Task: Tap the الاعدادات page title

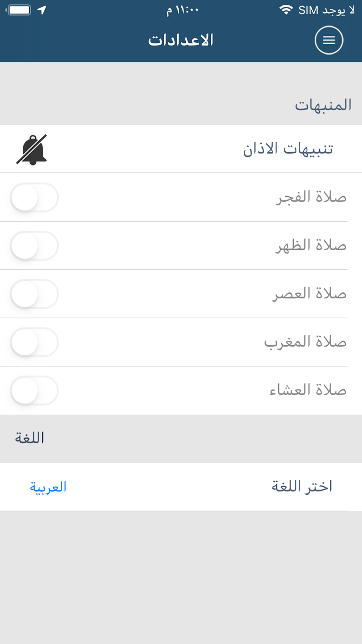Action: [181, 40]
